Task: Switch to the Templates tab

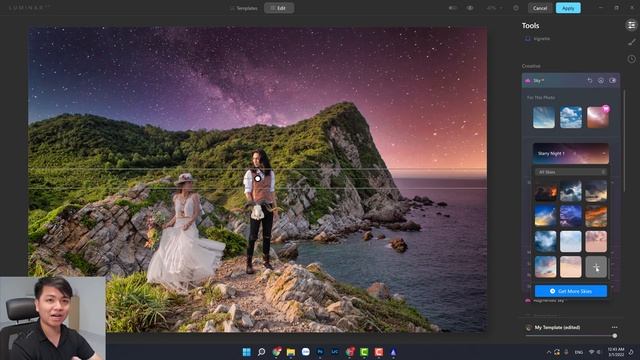Action: point(244,8)
